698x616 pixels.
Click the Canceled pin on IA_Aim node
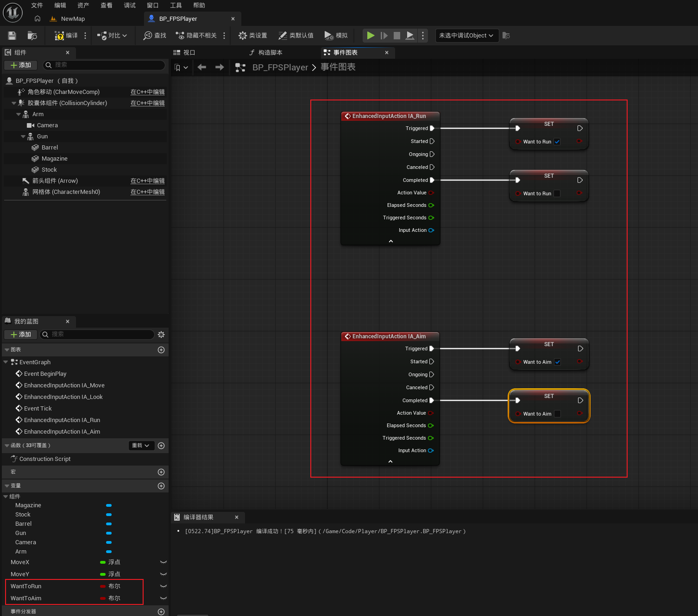432,388
